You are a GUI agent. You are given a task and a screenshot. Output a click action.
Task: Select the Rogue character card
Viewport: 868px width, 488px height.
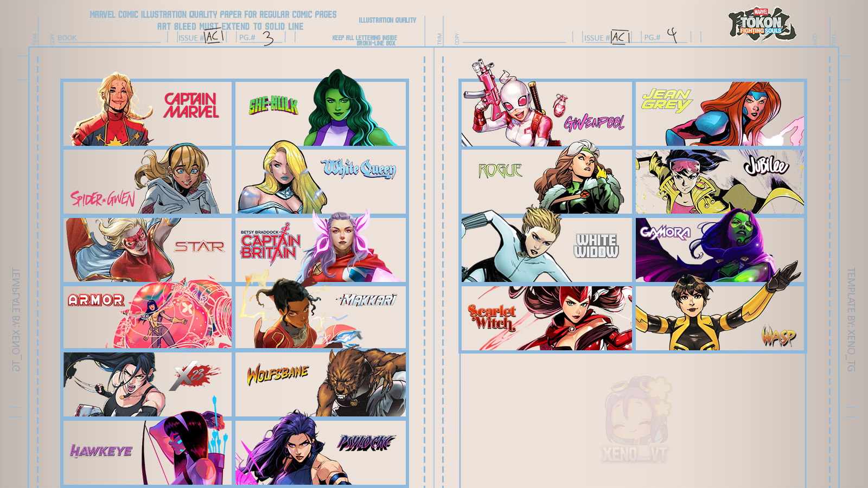coord(547,182)
